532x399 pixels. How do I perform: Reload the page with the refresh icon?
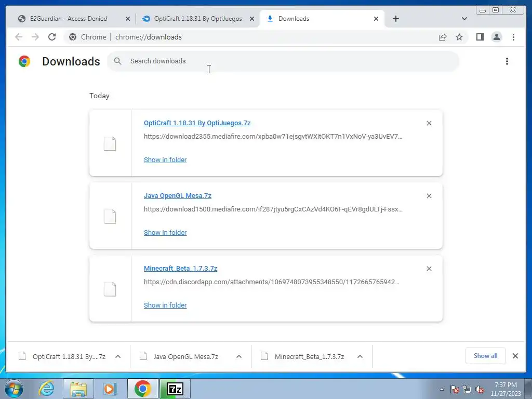coord(52,37)
